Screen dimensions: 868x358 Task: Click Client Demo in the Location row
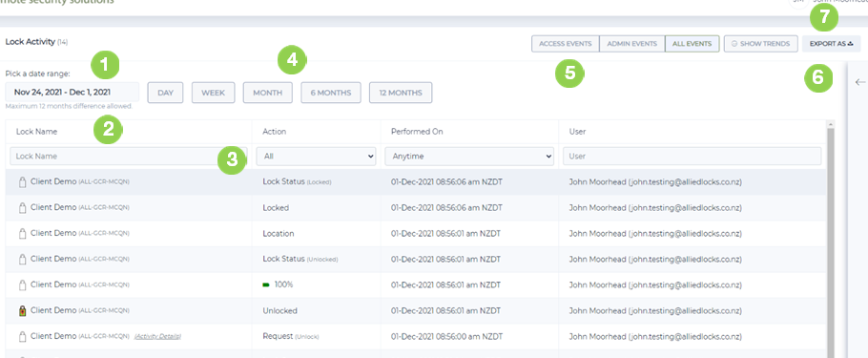[53, 233]
